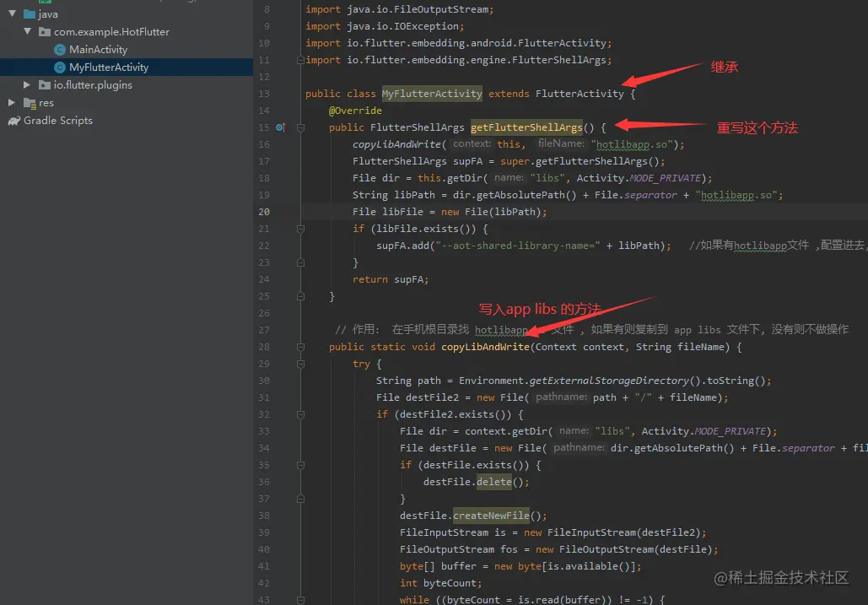Viewport: 868px width, 605px height.
Task: Click File.separator on line 19
Action: coord(635,195)
